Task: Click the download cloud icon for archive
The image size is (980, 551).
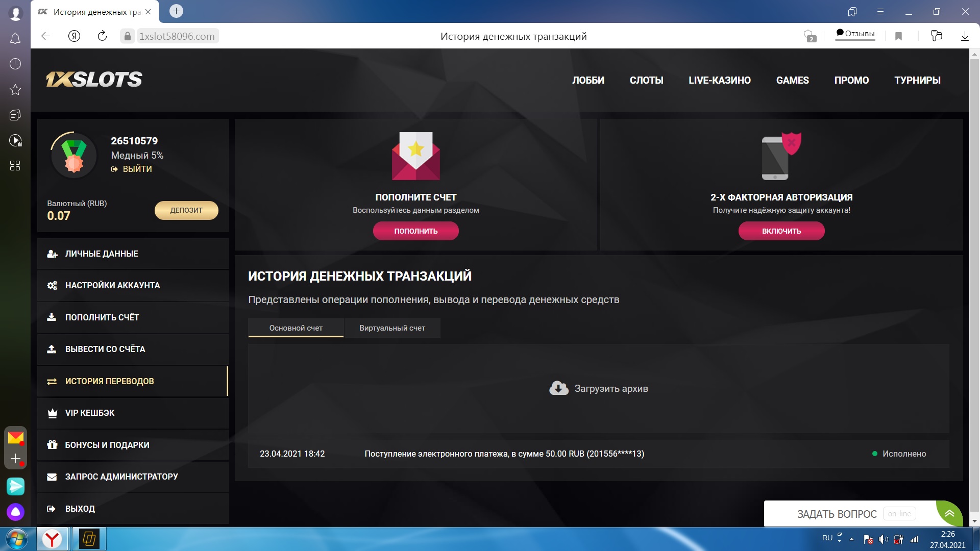Action: 558,388
